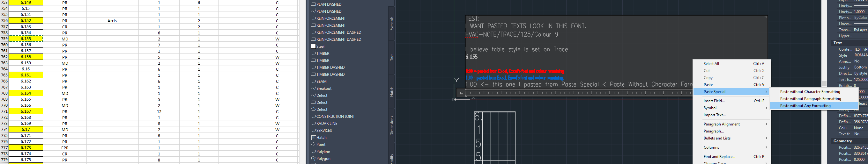The height and width of the screenshot is (164, 868).
Task: Expand the Paragraph Alignment submenu
Action: coord(731,124)
